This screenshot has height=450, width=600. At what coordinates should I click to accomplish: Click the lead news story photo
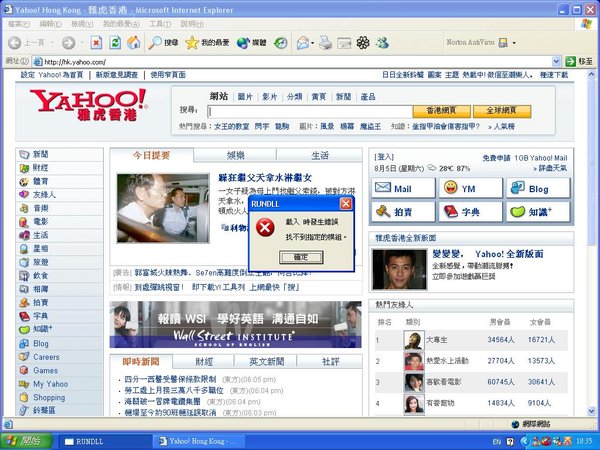click(x=163, y=208)
